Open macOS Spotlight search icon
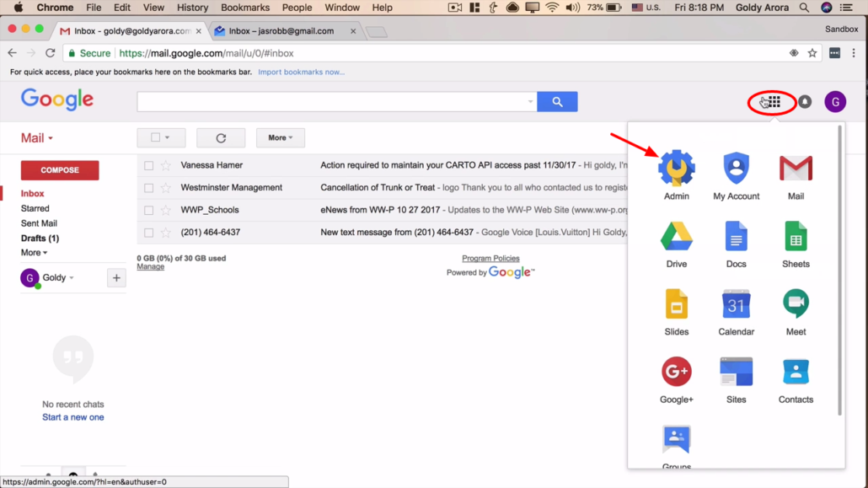868x488 pixels. point(804,8)
